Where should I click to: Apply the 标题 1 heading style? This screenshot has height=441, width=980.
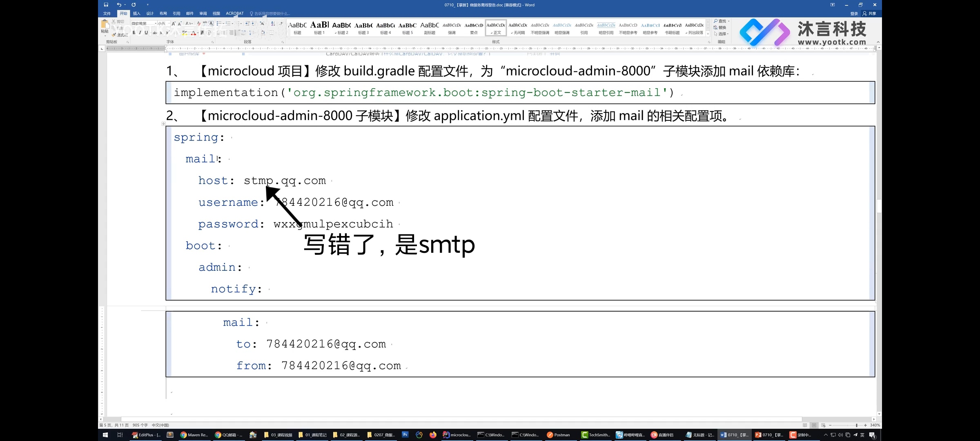coord(319,28)
